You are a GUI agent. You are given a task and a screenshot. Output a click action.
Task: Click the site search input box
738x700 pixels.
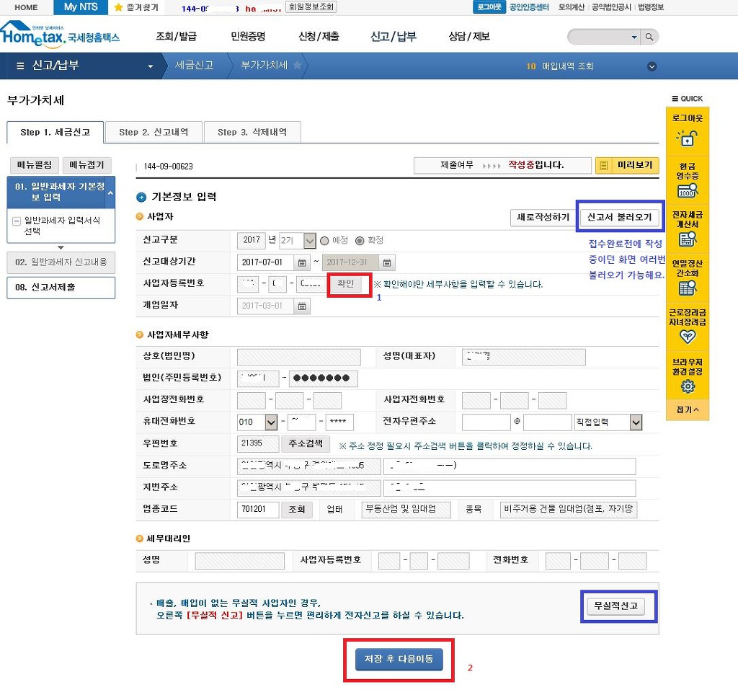(599, 37)
